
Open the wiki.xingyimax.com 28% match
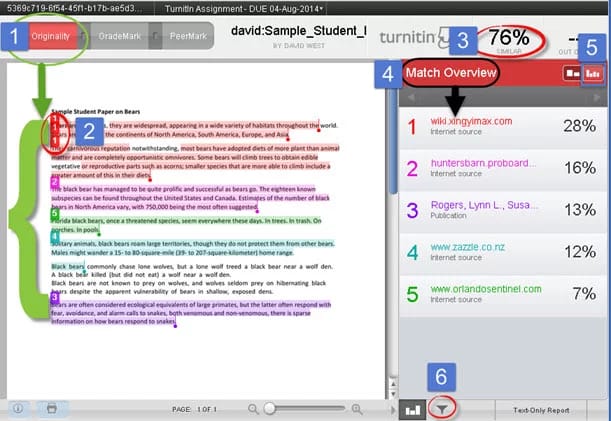pos(503,127)
